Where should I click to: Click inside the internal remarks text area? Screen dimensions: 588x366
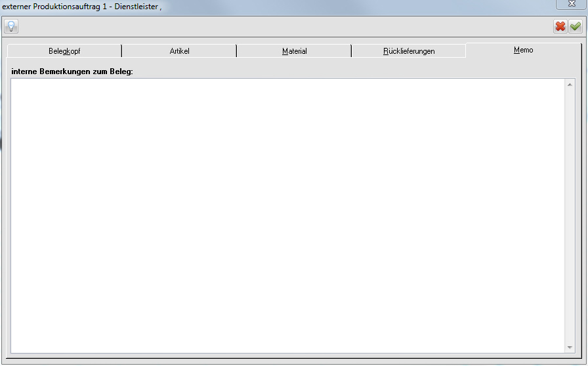click(x=287, y=216)
